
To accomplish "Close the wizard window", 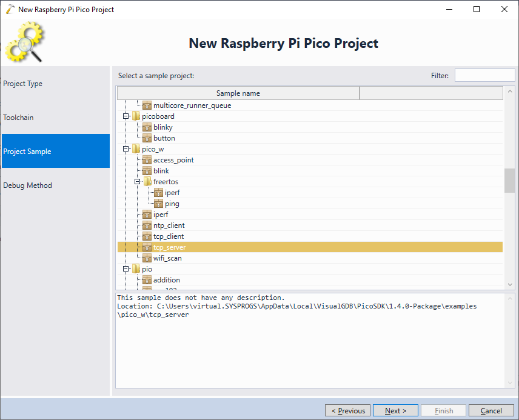I will pos(504,9).
